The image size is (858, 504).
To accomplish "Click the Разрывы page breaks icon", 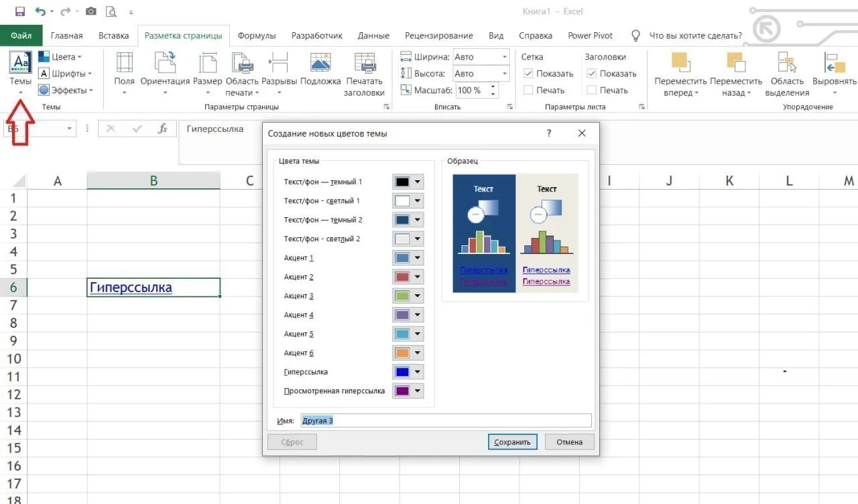I will (x=279, y=62).
